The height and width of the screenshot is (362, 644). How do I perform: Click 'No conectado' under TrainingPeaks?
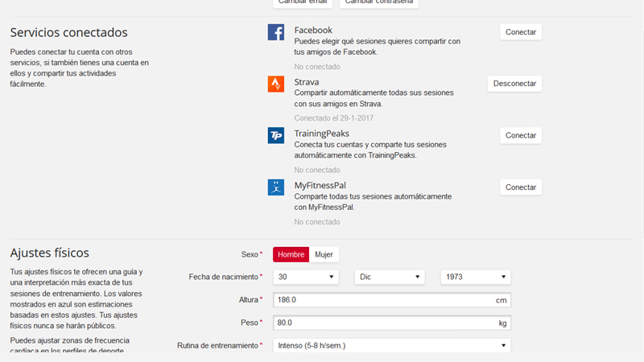click(317, 170)
